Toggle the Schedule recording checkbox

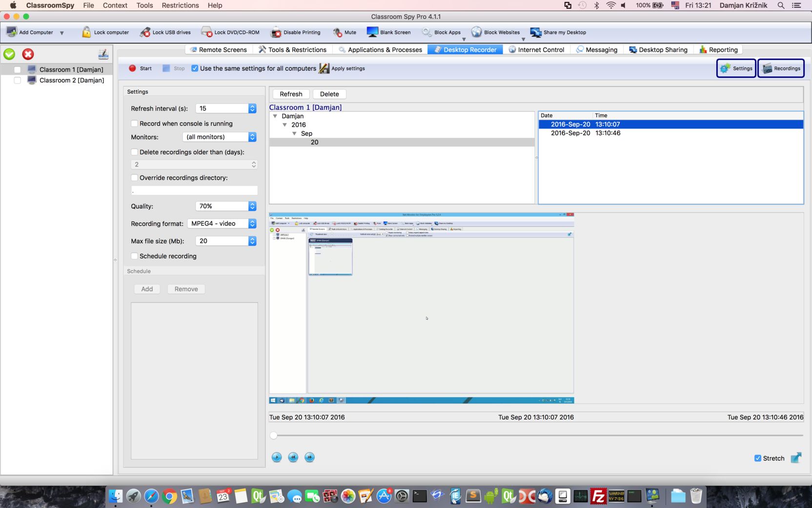[x=135, y=256]
